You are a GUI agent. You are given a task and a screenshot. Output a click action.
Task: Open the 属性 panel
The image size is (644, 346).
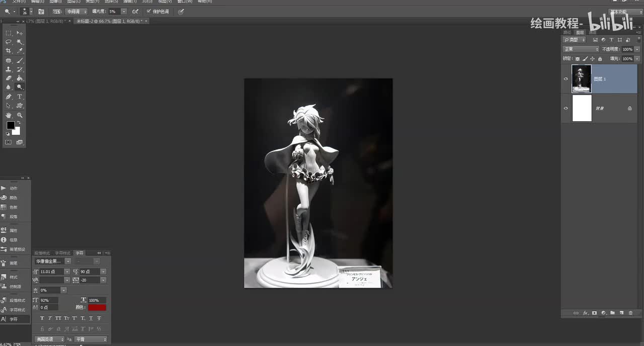(x=14, y=230)
